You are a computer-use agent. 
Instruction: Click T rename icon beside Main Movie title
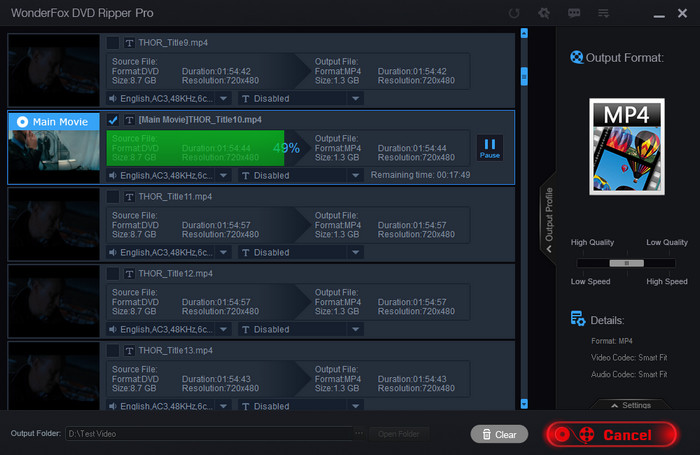(129, 120)
